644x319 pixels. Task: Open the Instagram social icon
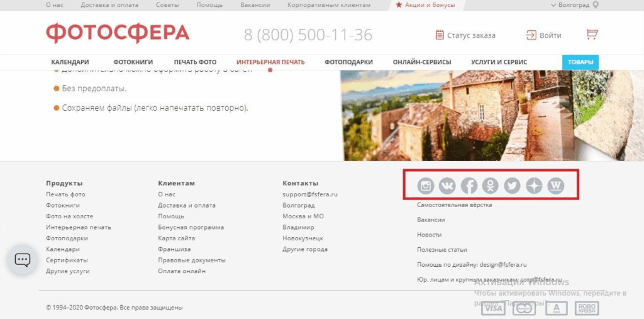tap(426, 186)
